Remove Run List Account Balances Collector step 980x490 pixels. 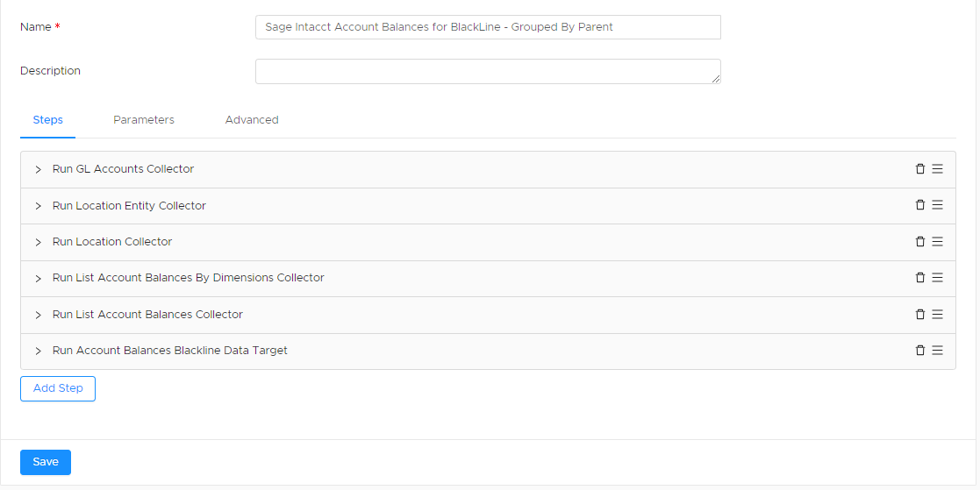(919, 315)
